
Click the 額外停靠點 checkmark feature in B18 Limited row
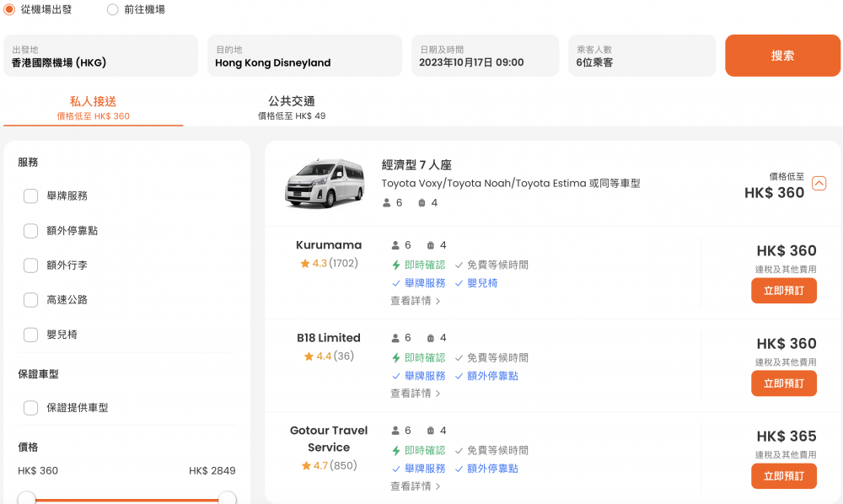(486, 376)
